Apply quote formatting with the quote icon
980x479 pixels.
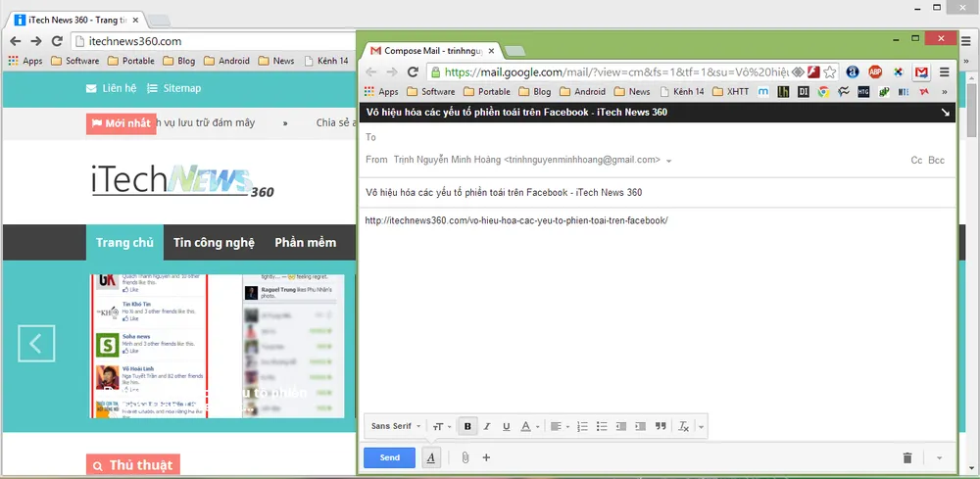pos(661,426)
